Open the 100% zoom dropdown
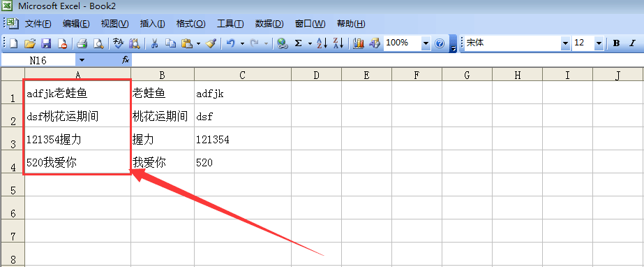The height and width of the screenshot is (267, 644). click(x=426, y=43)
